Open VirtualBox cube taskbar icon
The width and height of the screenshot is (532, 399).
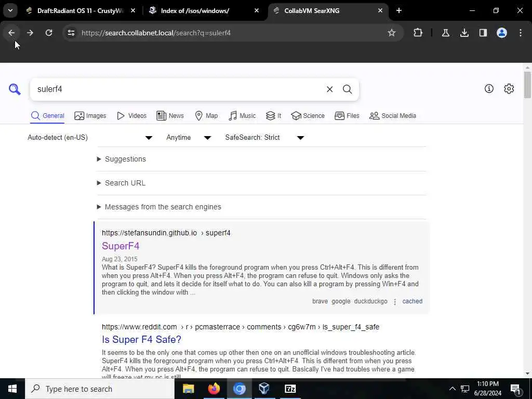click(x=264, y=389)
